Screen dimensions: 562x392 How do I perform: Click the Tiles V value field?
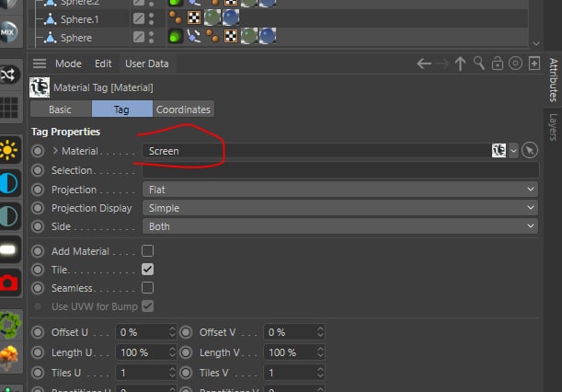[290, 373]
